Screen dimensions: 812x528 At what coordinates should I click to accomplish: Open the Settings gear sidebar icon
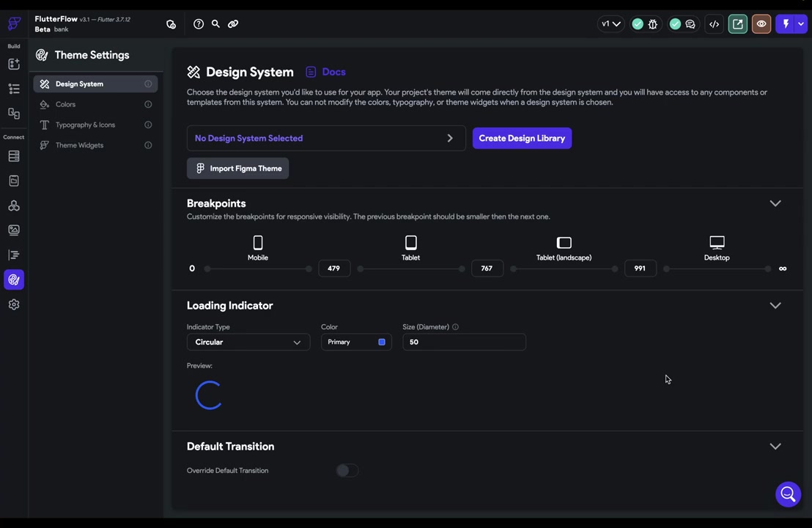point(14,304)
